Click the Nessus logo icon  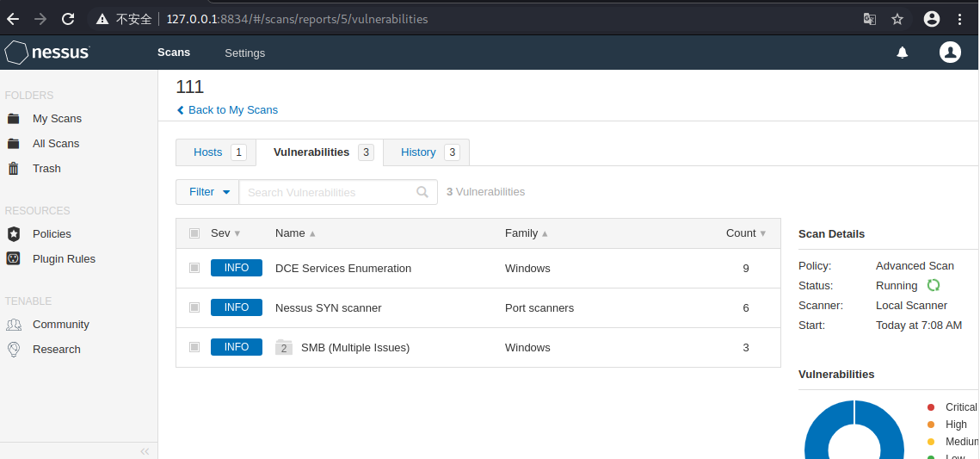[x=17, y=53]
